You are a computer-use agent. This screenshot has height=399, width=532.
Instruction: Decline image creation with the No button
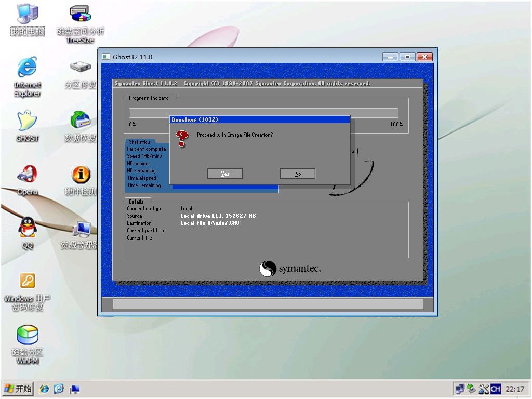pyautogui.click(x=298, y=174)
